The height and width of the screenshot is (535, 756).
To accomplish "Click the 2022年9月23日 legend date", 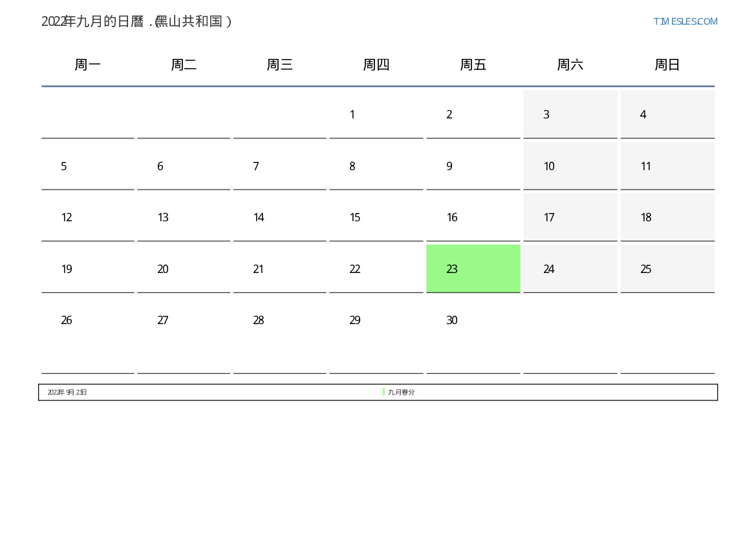I will point(67,392).
